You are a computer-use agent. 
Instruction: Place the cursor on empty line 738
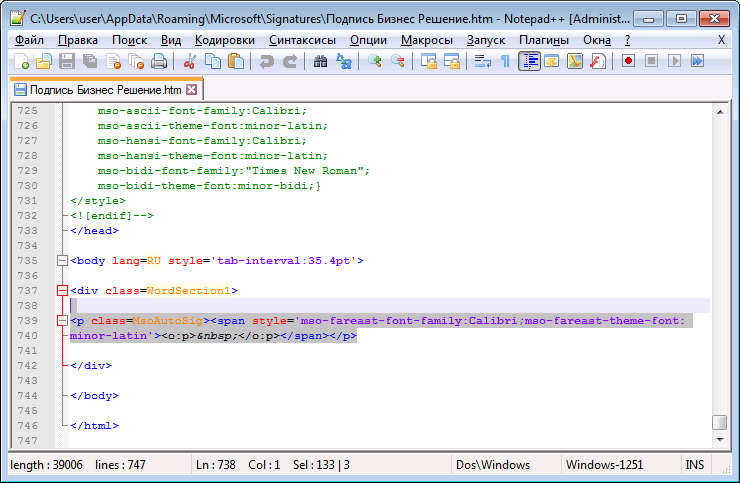click(x=389, y=305)
